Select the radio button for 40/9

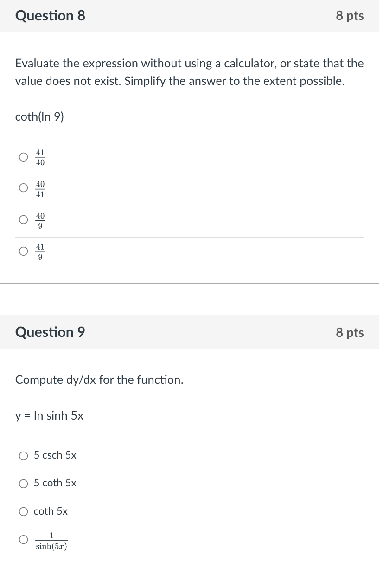click(23, 220)
